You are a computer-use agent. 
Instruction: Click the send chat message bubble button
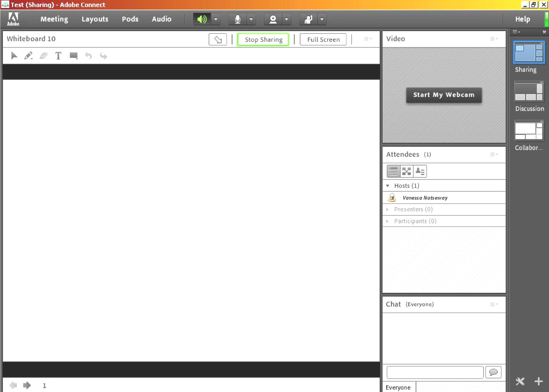tap(494, 372)
